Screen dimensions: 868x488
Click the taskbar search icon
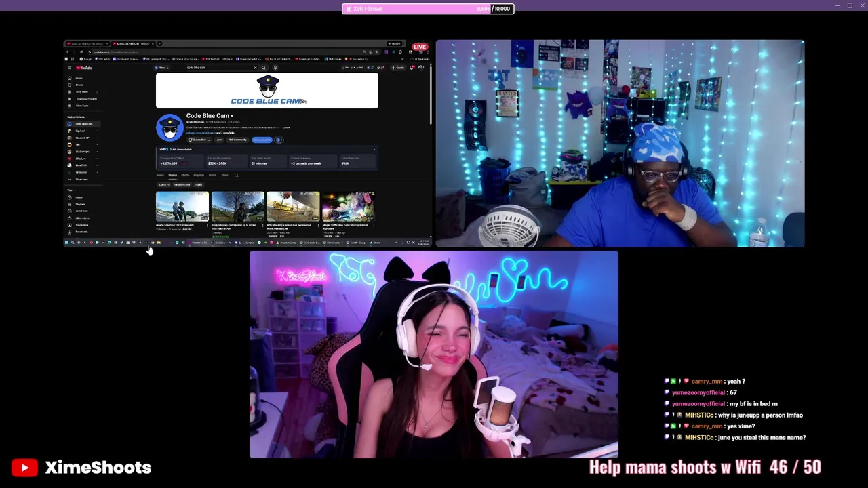pyautogui.click(x=73, y=243)
